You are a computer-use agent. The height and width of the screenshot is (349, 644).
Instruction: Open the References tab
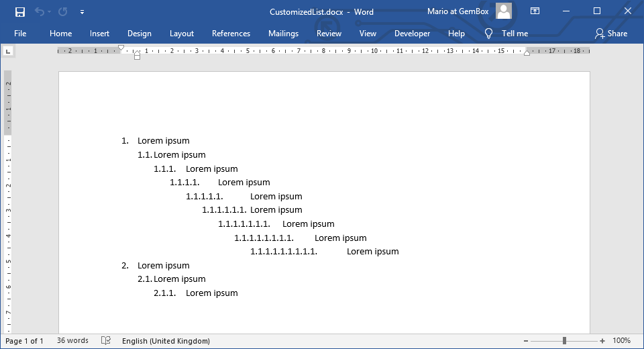click(231, 34)
